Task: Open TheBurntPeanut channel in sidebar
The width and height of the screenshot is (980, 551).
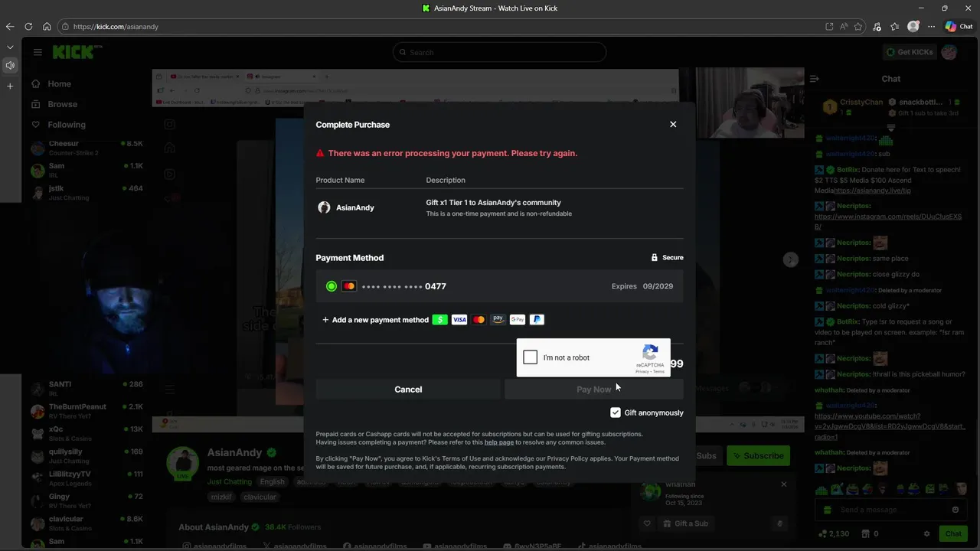Action: pyautogui.click(x=86, y=411)
